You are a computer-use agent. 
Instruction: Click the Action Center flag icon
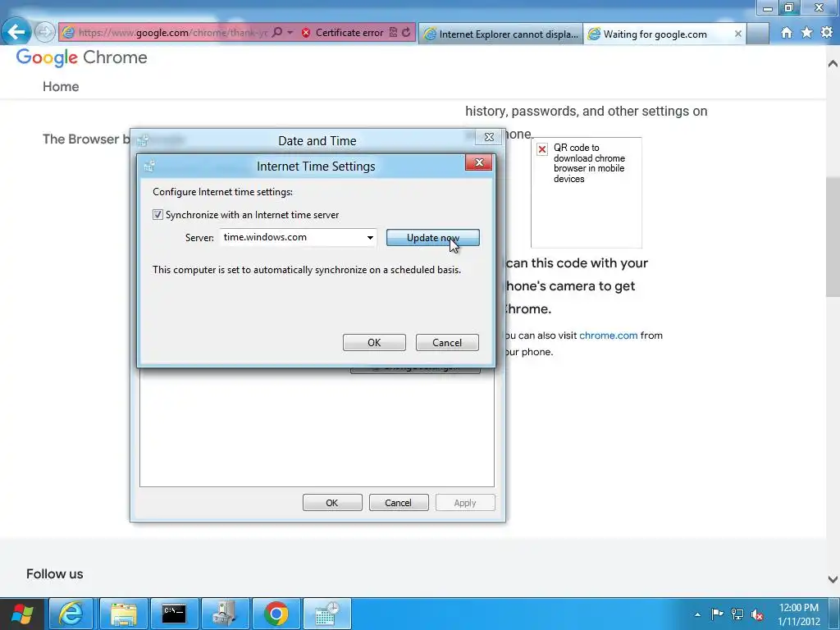[717, 614]
